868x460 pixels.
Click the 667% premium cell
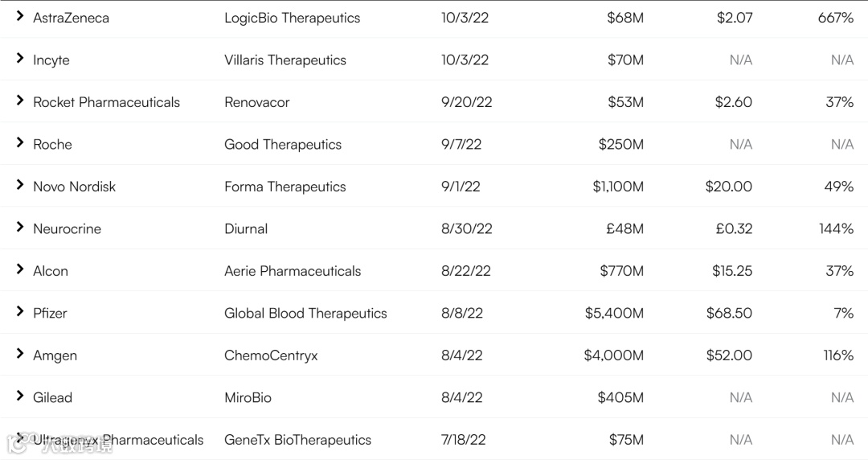tap(835, 18)
